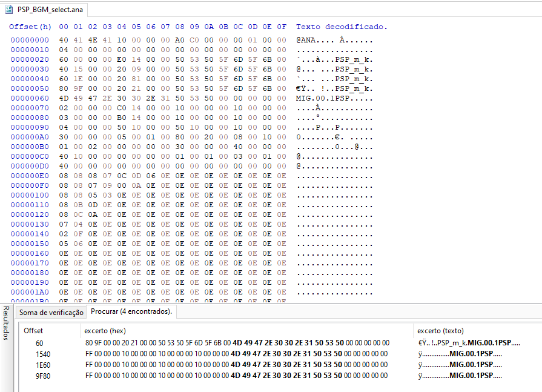Click the excerto (texto) column header

click(x=440, y=331)
